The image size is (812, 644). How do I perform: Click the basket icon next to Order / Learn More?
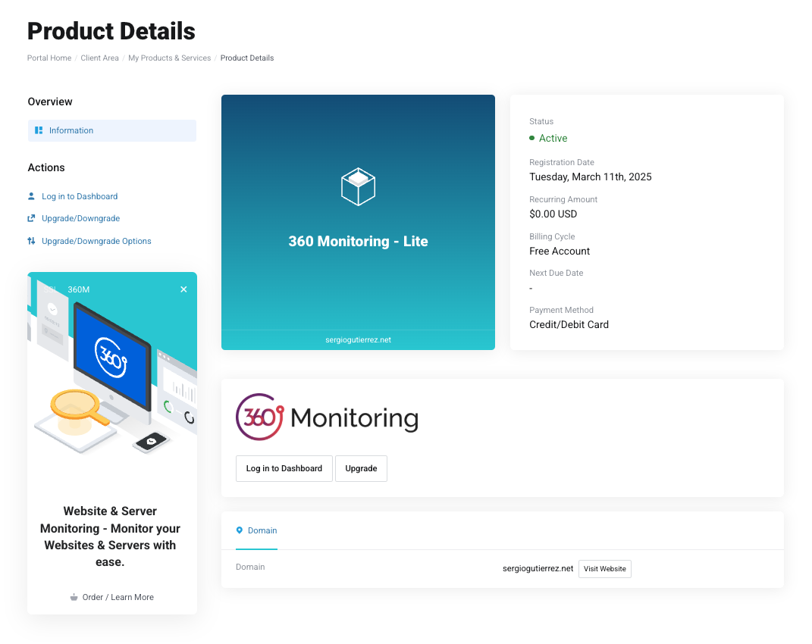[x=74, y=597]
